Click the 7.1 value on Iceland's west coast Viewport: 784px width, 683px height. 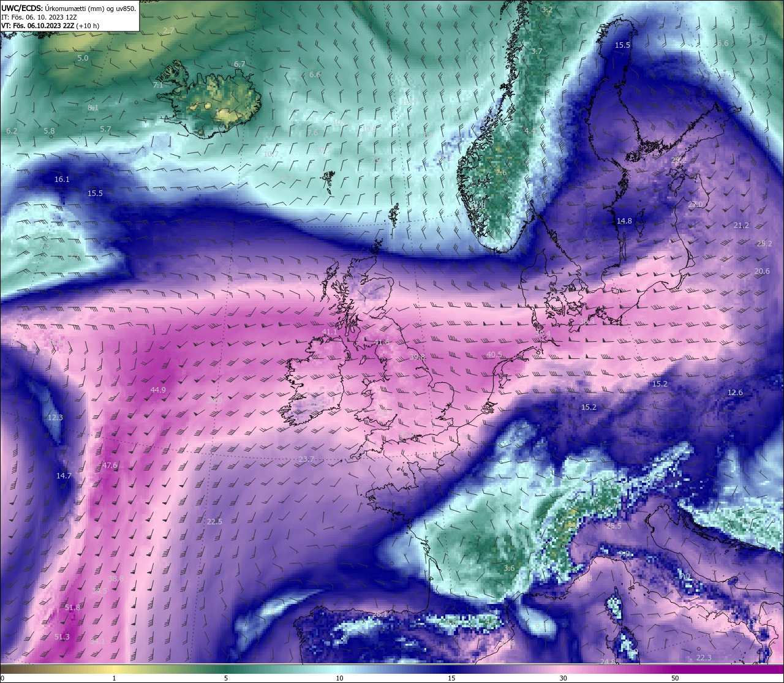pyautogui.click(x=158, y=85)
